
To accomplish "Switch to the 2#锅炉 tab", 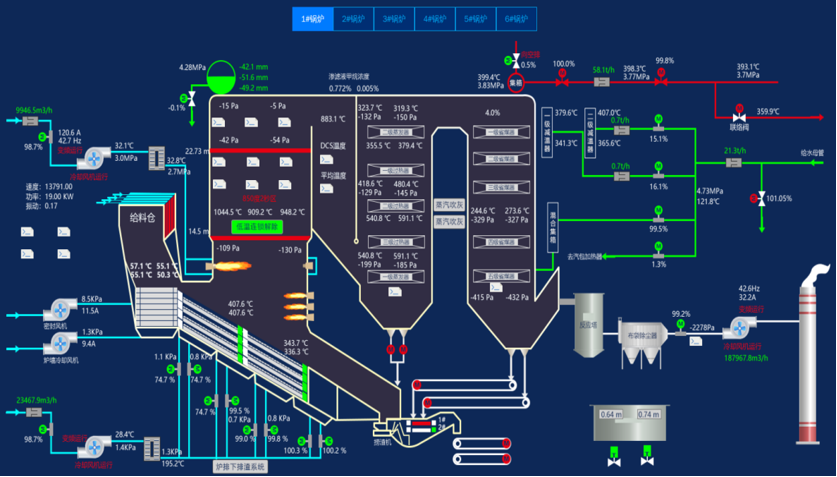I will point(353,19).
